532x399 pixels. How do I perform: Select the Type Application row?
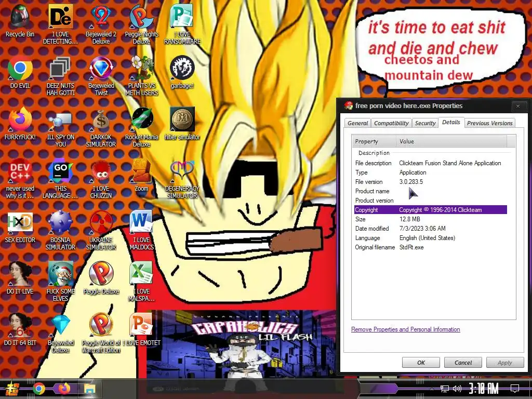431,172
